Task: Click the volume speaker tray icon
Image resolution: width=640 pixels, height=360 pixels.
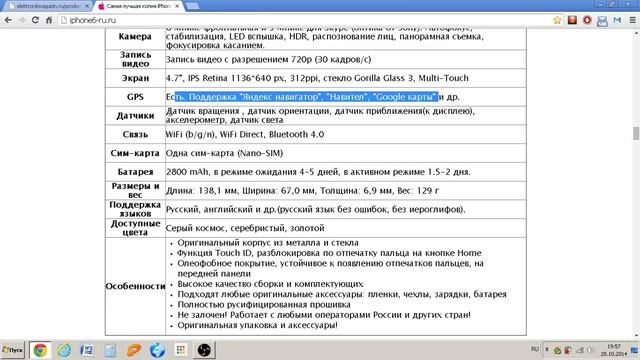Action: click(x=590, y=350)
